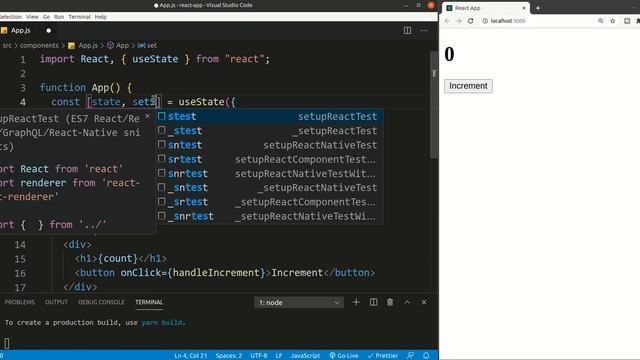Screen dimensions: 640x360
Task: Open the Help menu
Action: point(100,17)
